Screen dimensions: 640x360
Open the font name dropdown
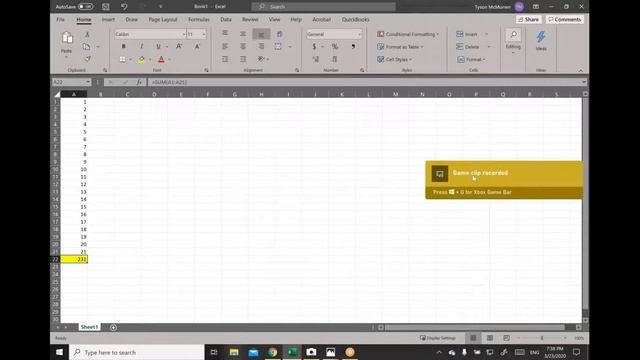click(183, 34)
